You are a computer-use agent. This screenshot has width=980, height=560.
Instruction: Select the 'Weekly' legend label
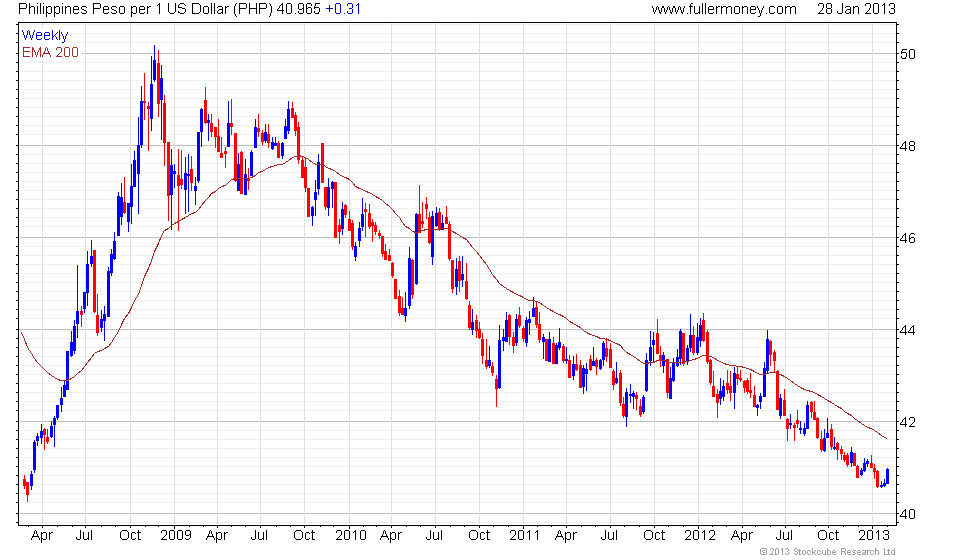pos(45,36)
